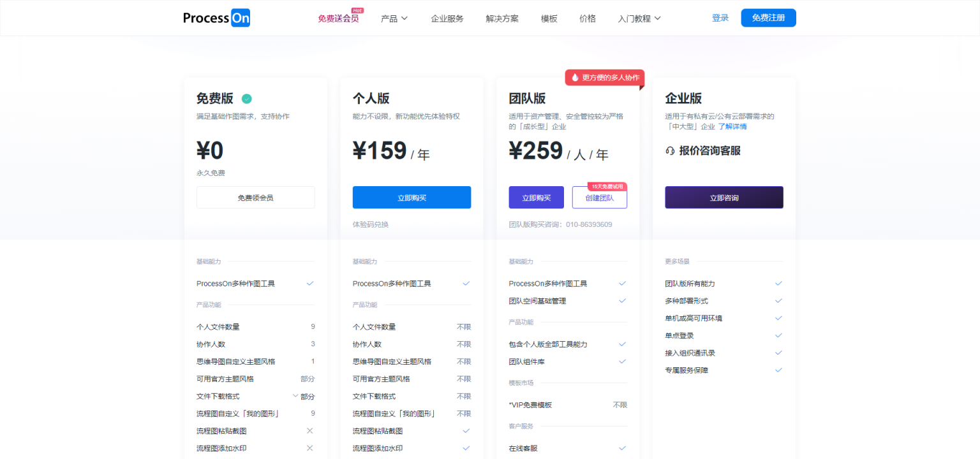
Task: Click the X mark beside 流程图添加水印 in 免费版
Action: 310,448
